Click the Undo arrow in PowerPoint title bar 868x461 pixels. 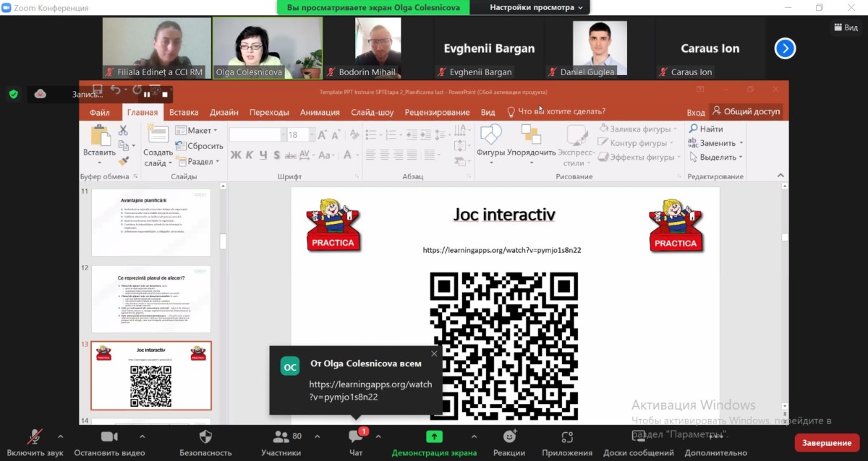(x=116, y=91)
